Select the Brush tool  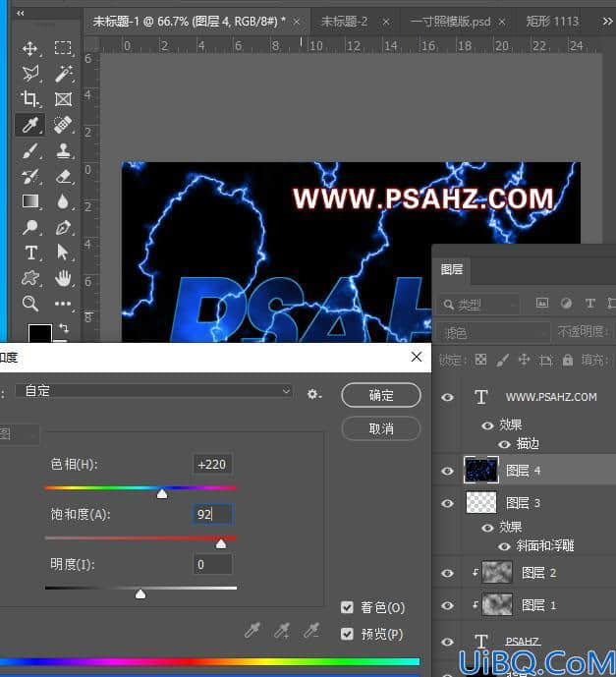30,151
